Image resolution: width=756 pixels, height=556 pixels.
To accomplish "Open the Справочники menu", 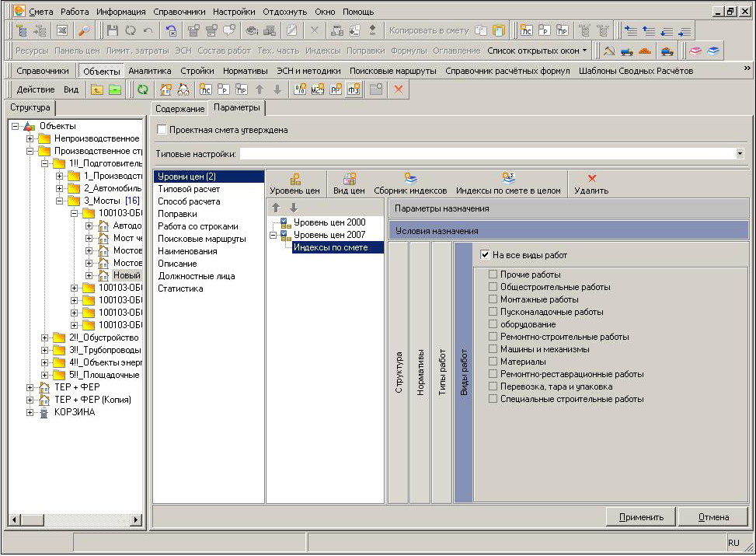I will [179, 12].
